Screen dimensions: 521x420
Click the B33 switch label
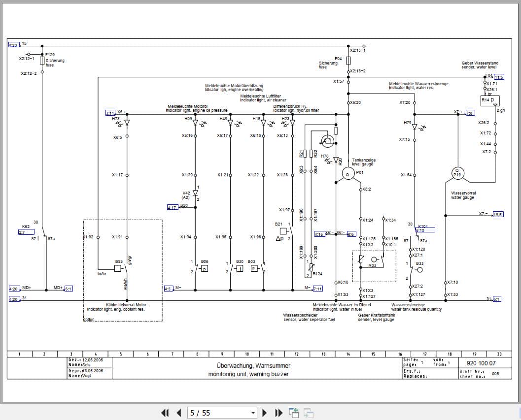tap(419, 263)
